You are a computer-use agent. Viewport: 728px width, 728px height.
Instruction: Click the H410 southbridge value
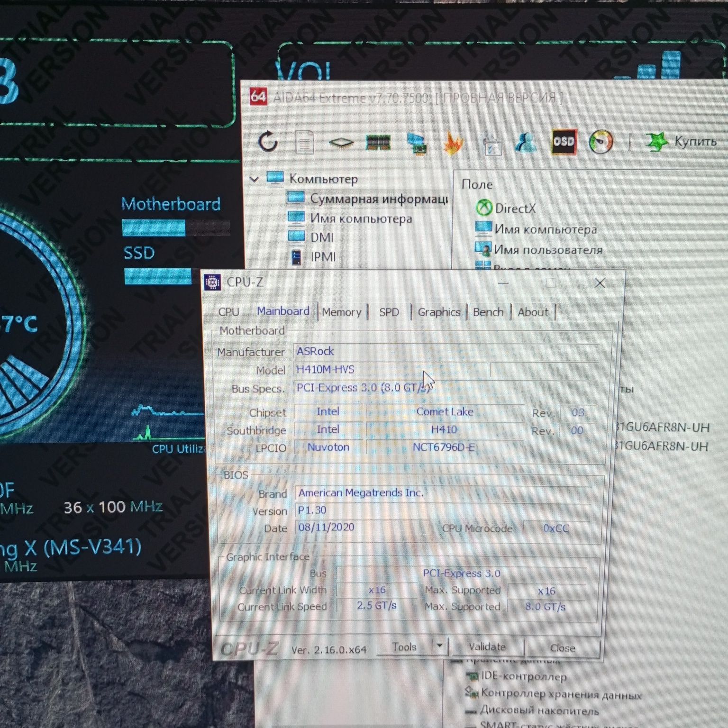coord(444,429)
